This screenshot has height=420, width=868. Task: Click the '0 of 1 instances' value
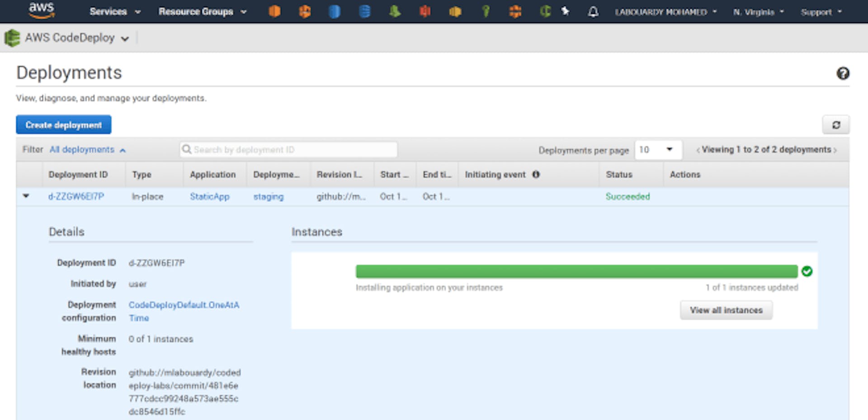click(x=161, y=339)
